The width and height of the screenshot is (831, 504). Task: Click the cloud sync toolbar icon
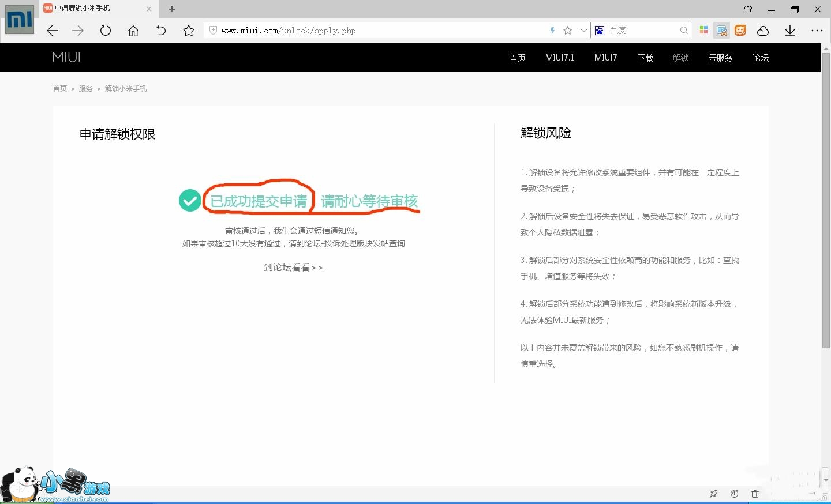(x=763, y=31)
